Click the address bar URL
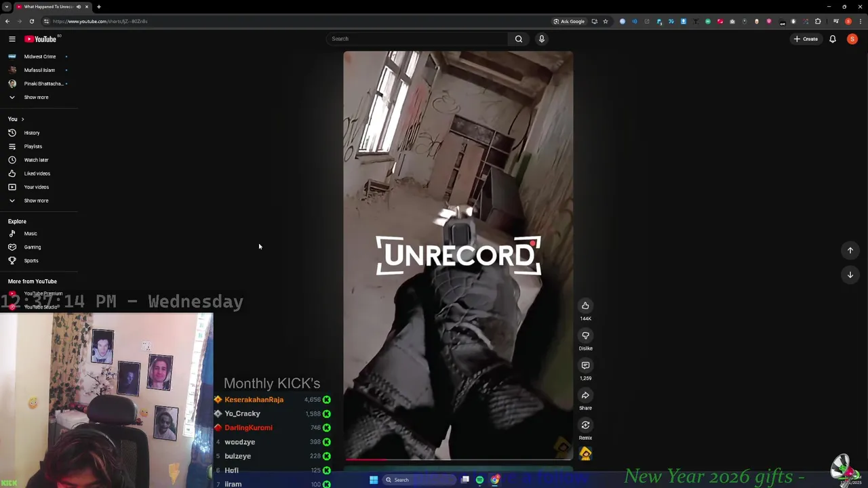 (100, 21)
